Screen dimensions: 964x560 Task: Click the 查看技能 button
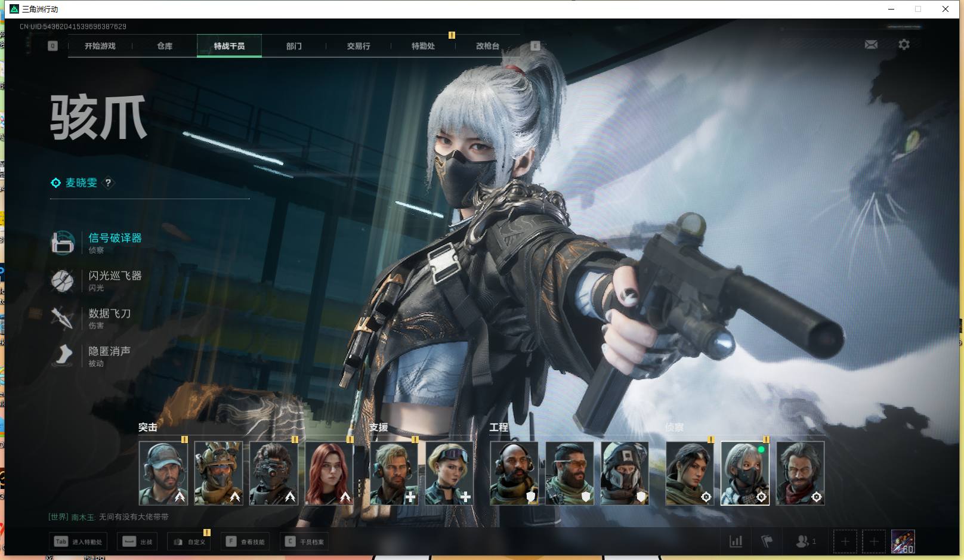pyautogui.click(x=246, y=542)
